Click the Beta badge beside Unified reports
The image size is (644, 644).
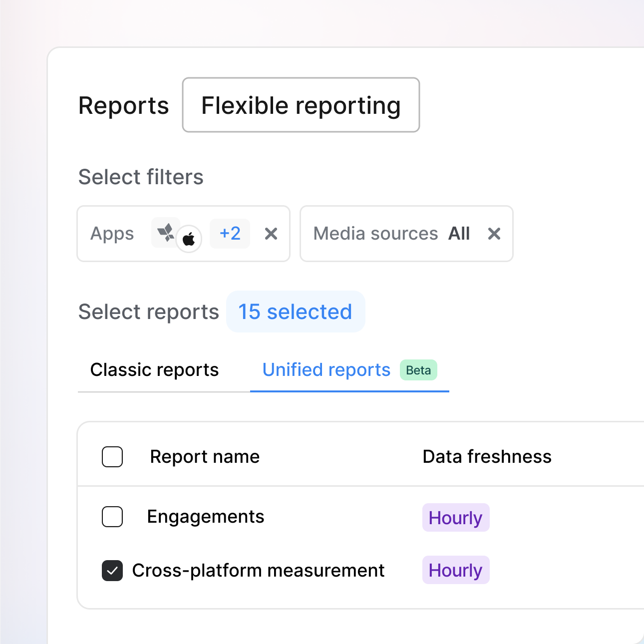click(418, 370)
